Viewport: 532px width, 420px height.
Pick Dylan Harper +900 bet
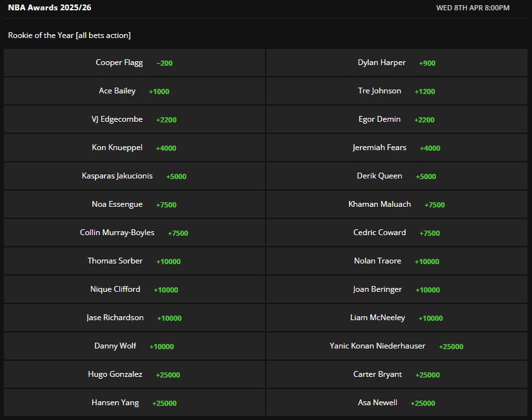pyautogui.click(x=397, y=62)
